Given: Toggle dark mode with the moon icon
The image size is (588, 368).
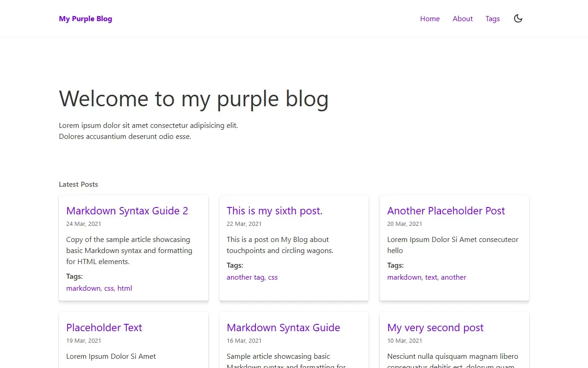Looking at the screenshot, I should [x=518, y=18].
